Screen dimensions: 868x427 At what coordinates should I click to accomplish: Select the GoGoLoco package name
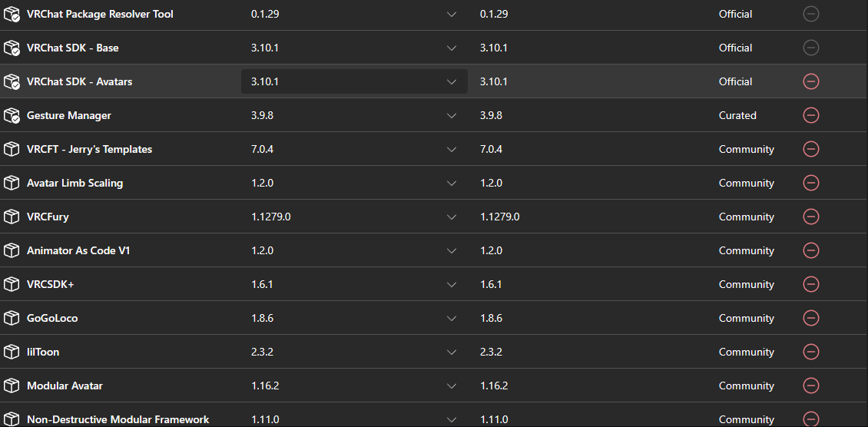tap(52, 318)
